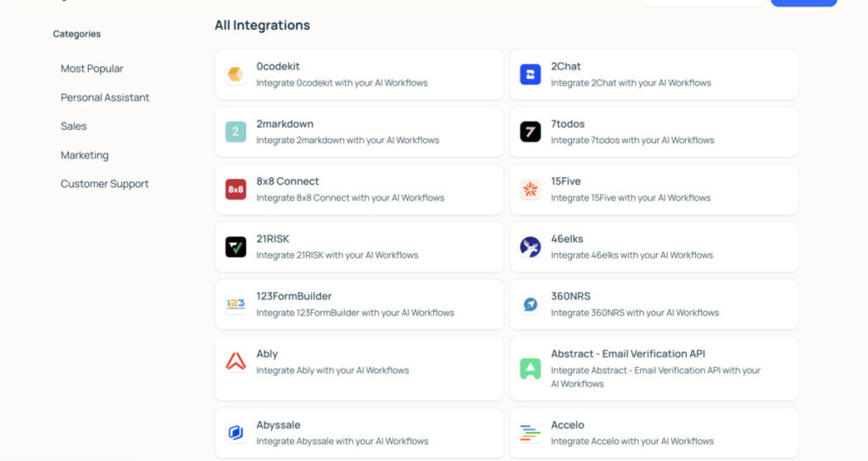Viewport: 868px width, 461px height.
Task: Open the 8x8 Connect integration title
Action: [287, 181]
